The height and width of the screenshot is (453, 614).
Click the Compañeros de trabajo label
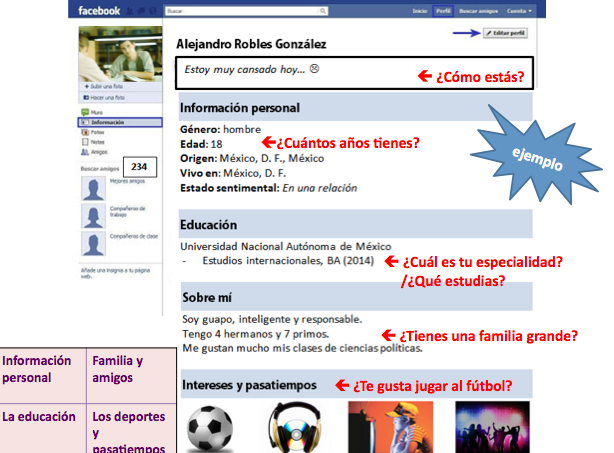point(127,211)
